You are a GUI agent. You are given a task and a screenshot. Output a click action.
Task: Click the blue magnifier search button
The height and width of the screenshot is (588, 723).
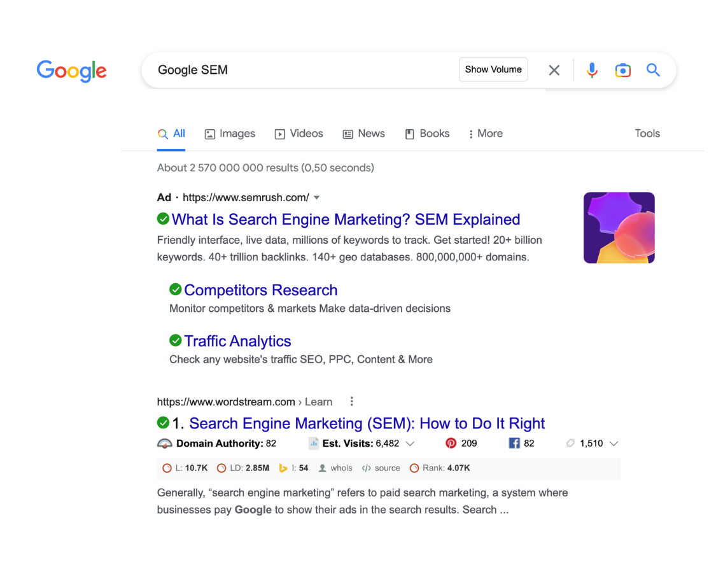click(x=653, y=70)
